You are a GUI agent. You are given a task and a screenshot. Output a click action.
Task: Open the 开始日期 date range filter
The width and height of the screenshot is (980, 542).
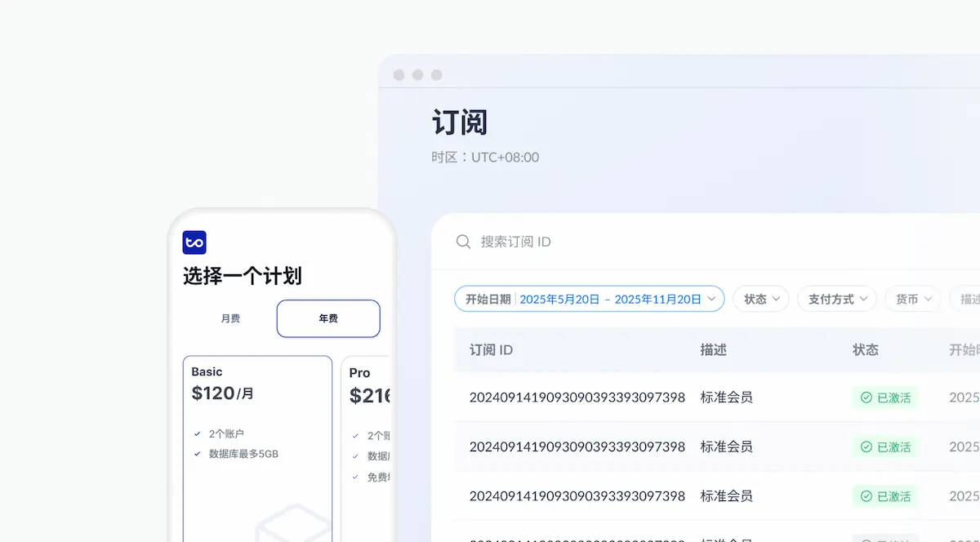click(x=589, y=299)
